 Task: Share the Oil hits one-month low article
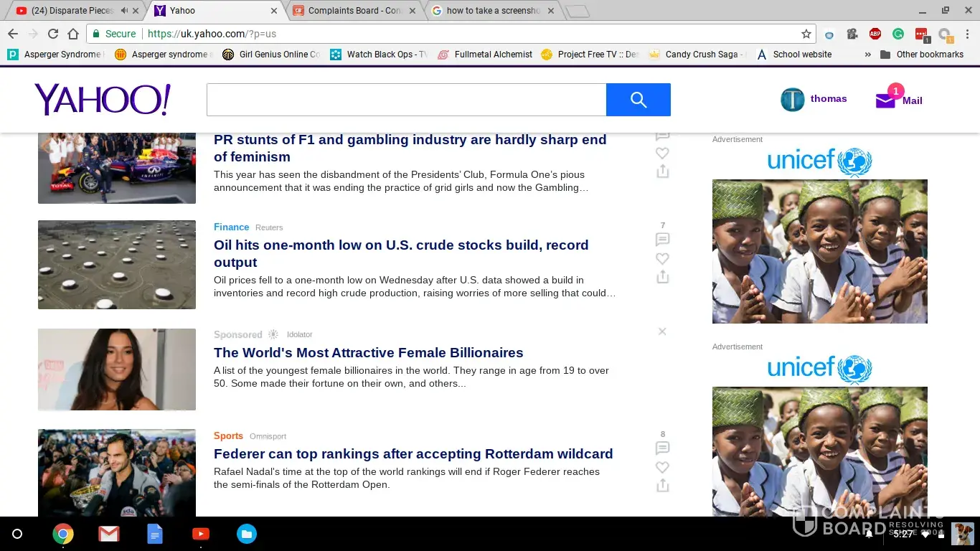click(x=662, y=277)
